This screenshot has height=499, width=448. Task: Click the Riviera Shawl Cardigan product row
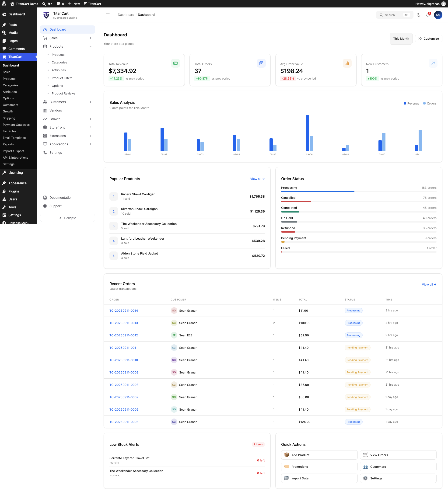click(187, 196)
